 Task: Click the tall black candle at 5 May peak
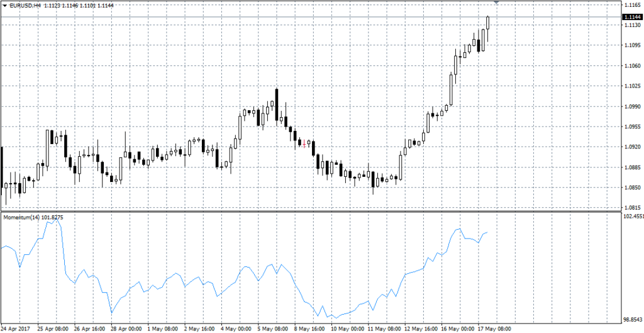(276, 103)
